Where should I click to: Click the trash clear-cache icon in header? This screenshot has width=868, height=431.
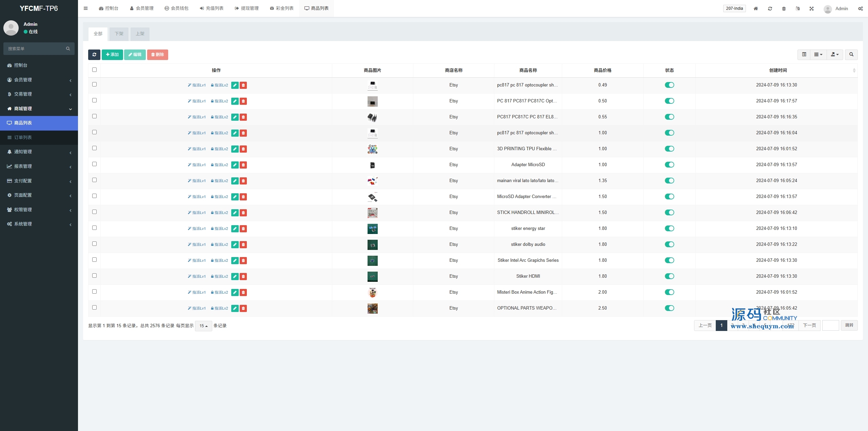click(x=784, y=8)
